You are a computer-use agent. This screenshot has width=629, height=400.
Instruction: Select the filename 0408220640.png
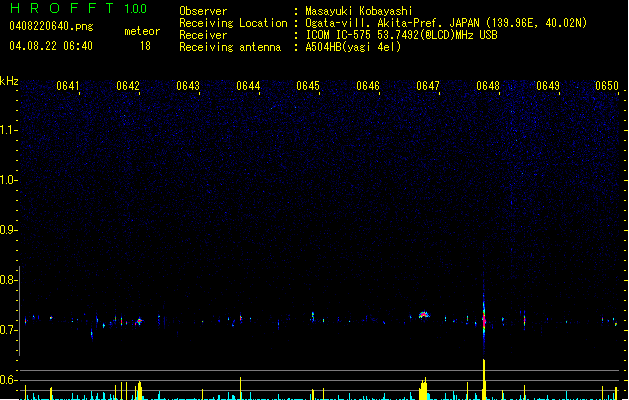[51, 26]
